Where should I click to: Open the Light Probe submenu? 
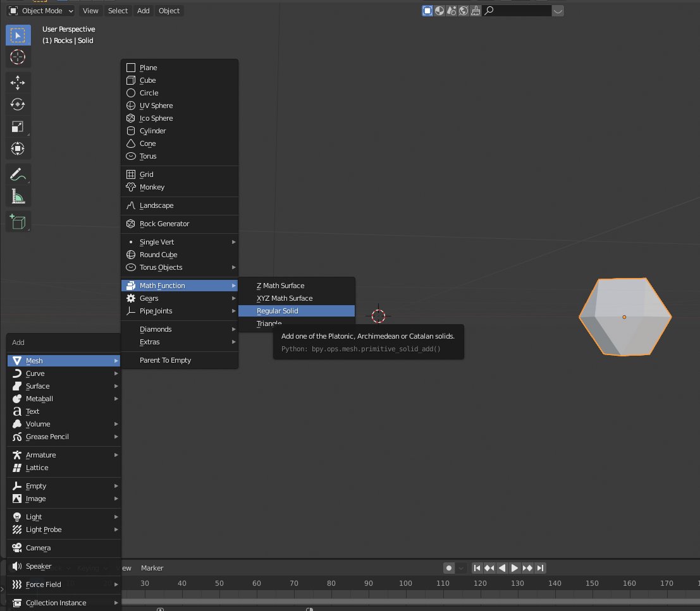[x=64, y=530]
